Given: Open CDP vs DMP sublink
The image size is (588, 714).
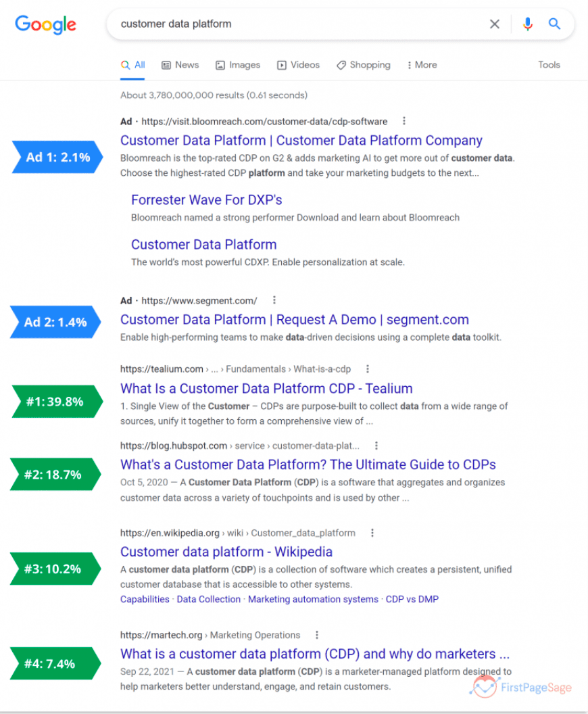Looking at the screenshot, I should [x=412, y=600].
